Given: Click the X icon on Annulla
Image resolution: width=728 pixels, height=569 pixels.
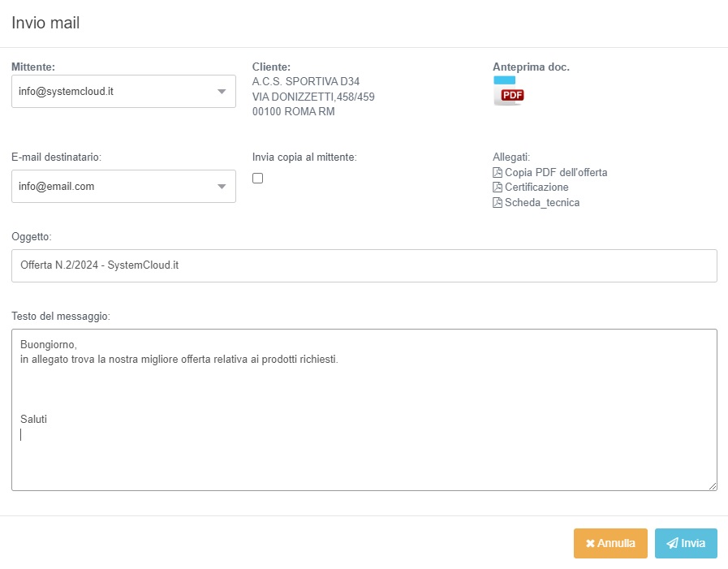Looking at the screenshot, I should [x=590, y=544].
